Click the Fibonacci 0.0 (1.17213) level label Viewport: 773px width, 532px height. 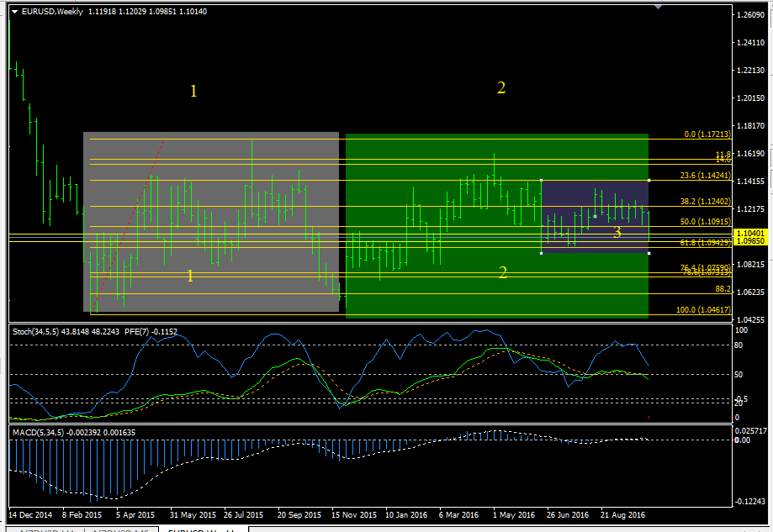707,134
